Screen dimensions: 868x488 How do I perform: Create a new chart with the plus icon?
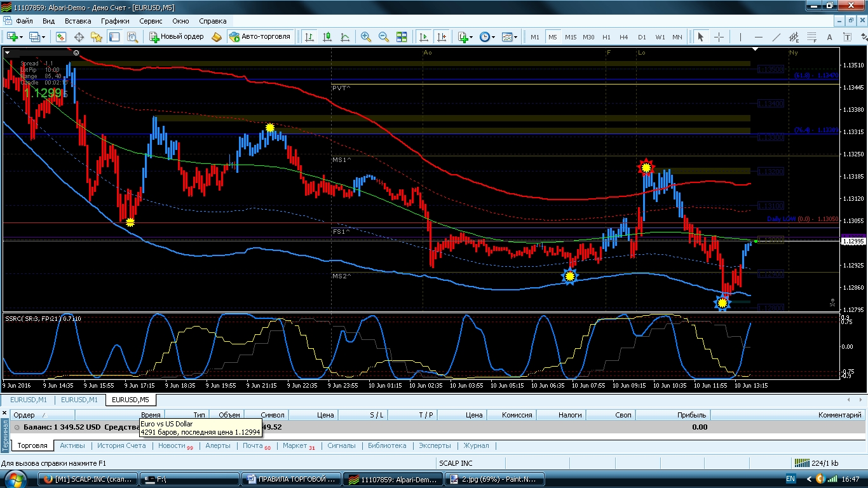tap(12, 37)
